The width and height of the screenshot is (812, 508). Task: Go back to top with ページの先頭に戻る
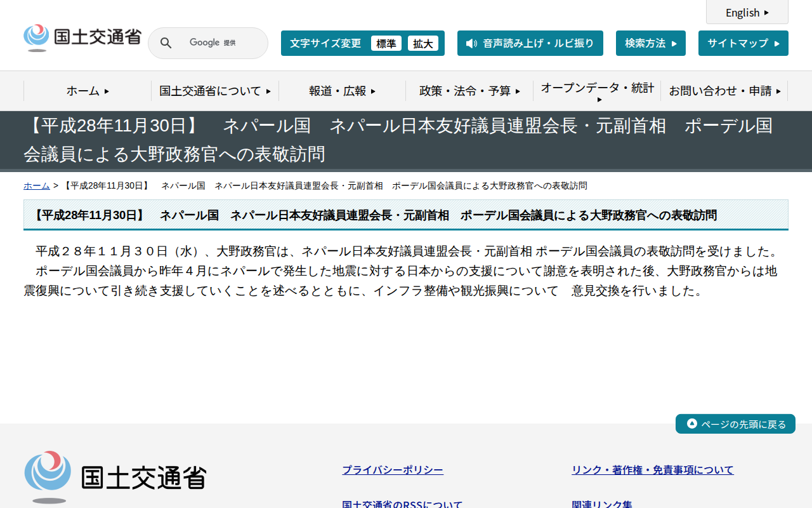coord(735,424)
